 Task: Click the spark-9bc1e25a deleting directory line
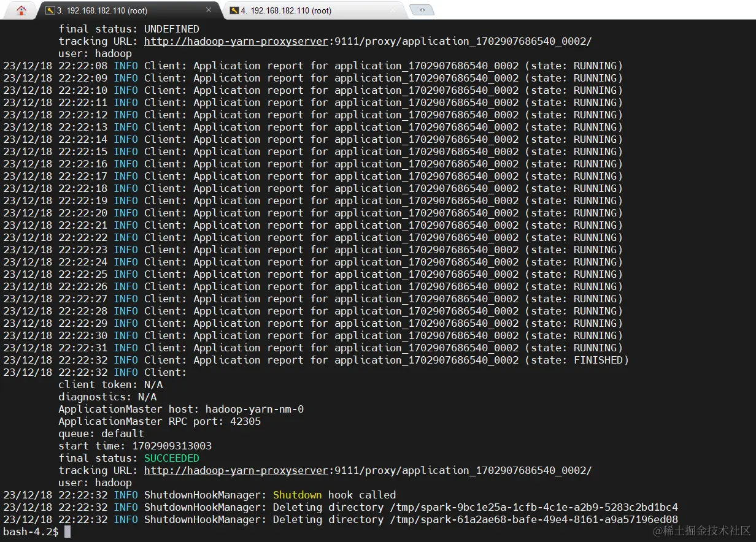[341, 507]
